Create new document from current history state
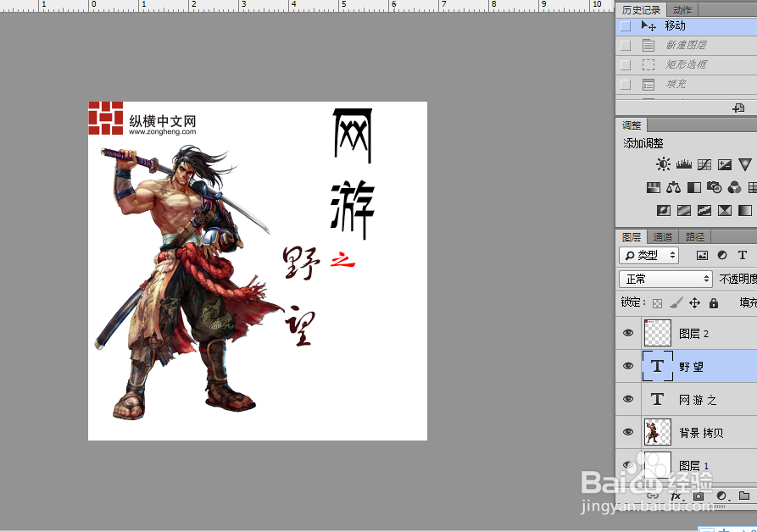Viewport: 757px width, 532px height. tap(738, 108)
